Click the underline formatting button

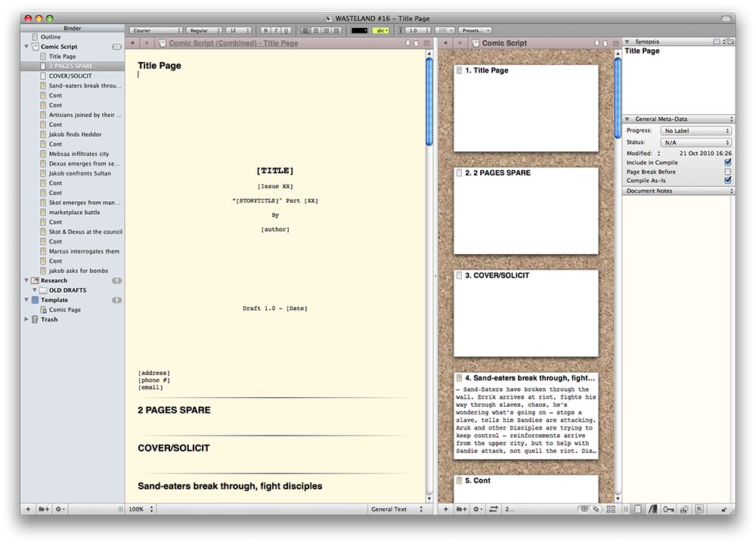[x=286, y=30]
